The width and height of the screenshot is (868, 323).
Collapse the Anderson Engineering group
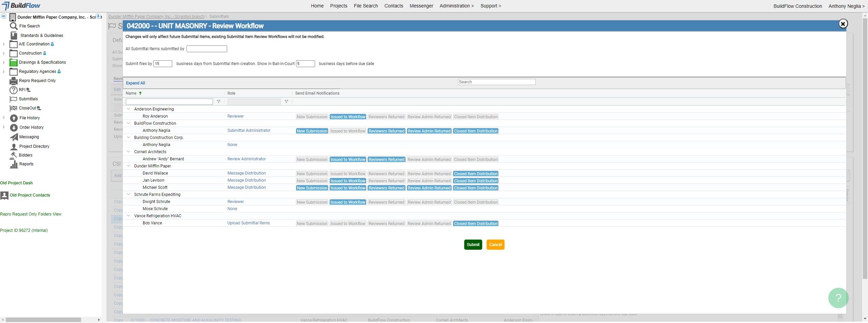129,109
